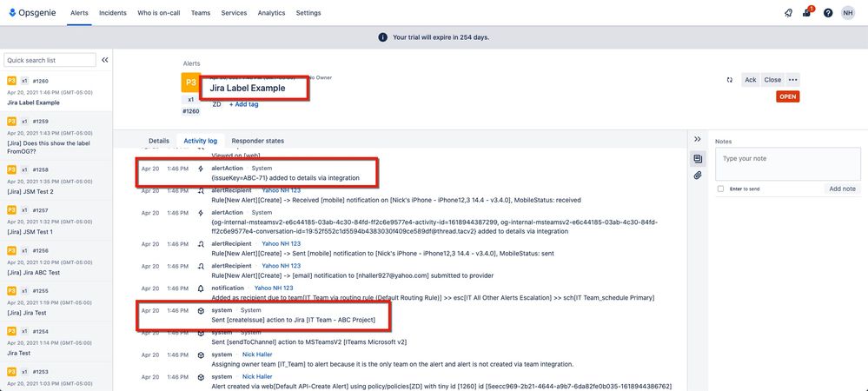
Task: Open the Incidents menu
Action: click(113, 13)
